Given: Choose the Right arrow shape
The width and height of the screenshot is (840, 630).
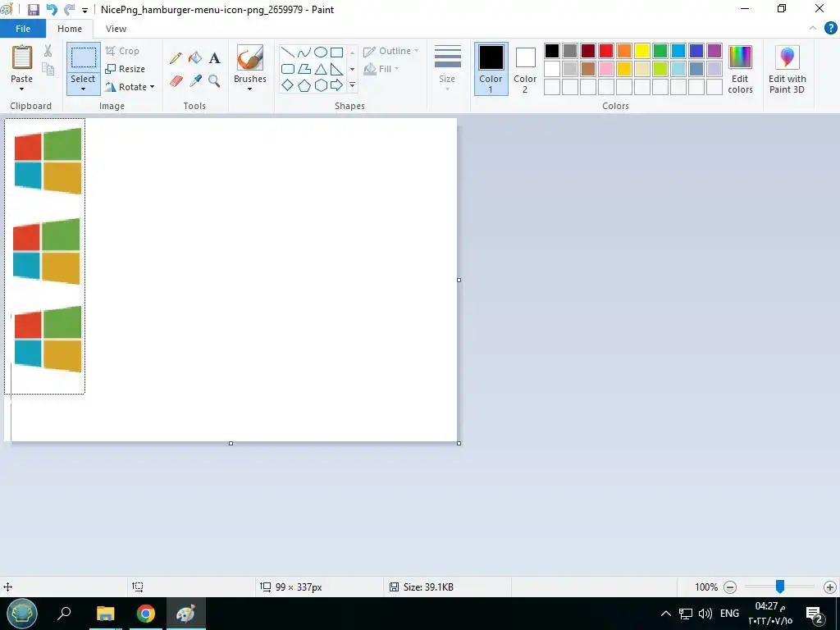Looking at the screenshot, I should point(336,85).
